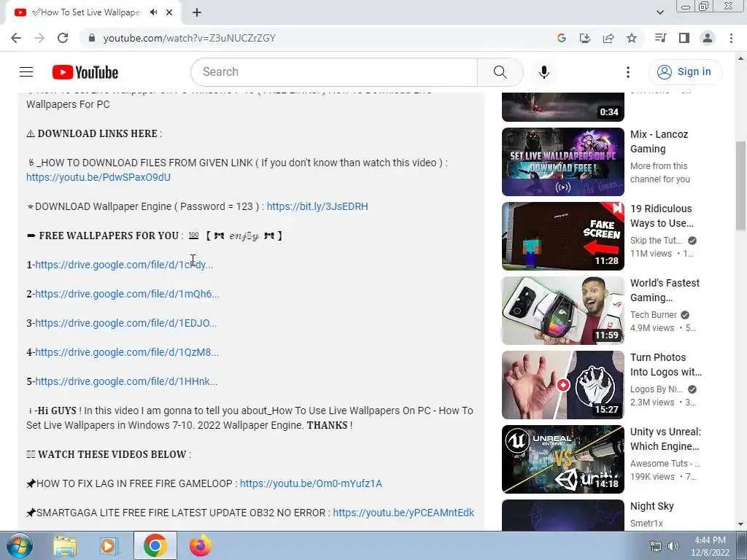Open the youtu.be/Om0-mYufz1A link

pos(311,483)
